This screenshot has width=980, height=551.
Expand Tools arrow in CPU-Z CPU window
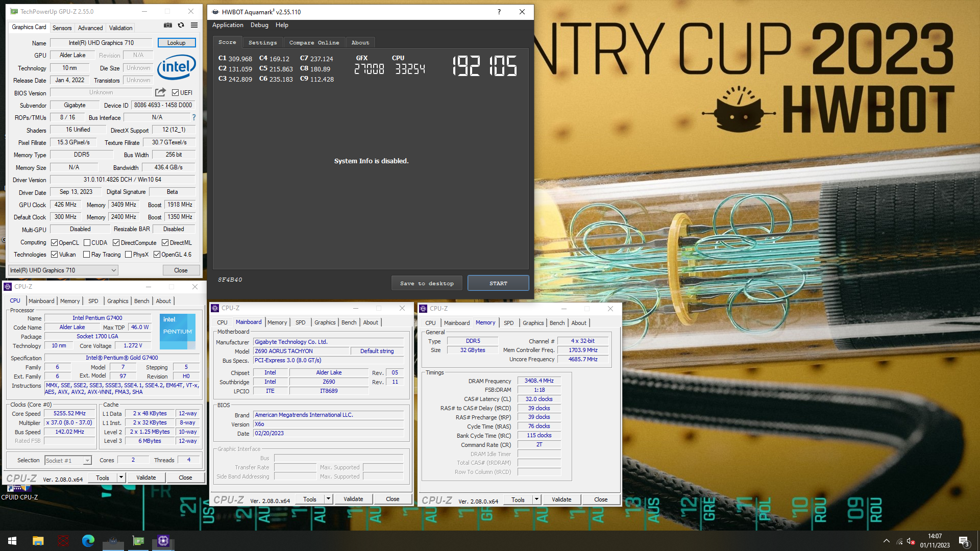121,478
